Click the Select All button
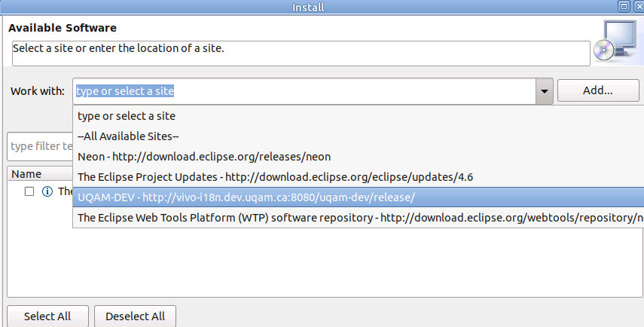Image resolution: width=644 pixels, height=327 pixels. pyautogui.click(x=47, y=316)
